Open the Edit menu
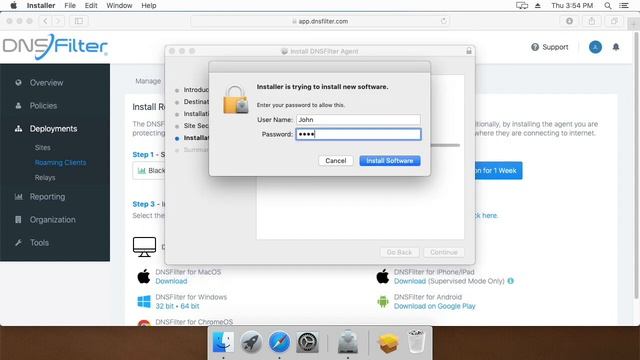The image size is (640, 360). tap(91, 5)
